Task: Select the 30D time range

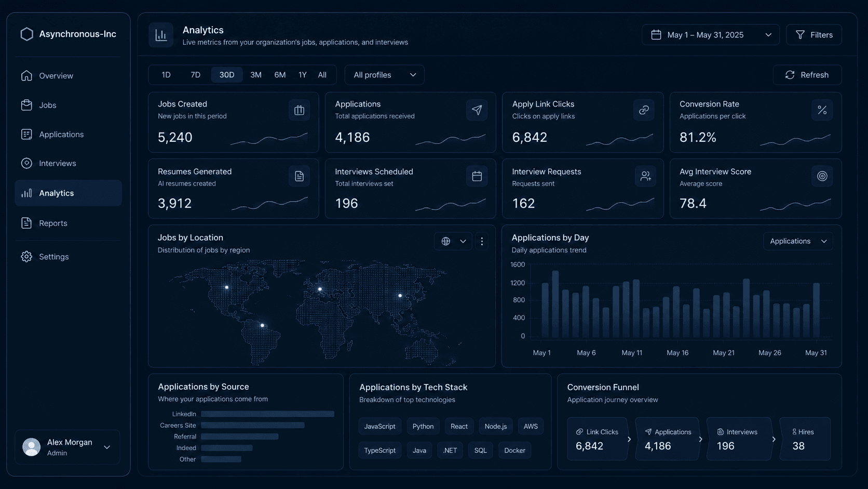Action: coord(227,75)
